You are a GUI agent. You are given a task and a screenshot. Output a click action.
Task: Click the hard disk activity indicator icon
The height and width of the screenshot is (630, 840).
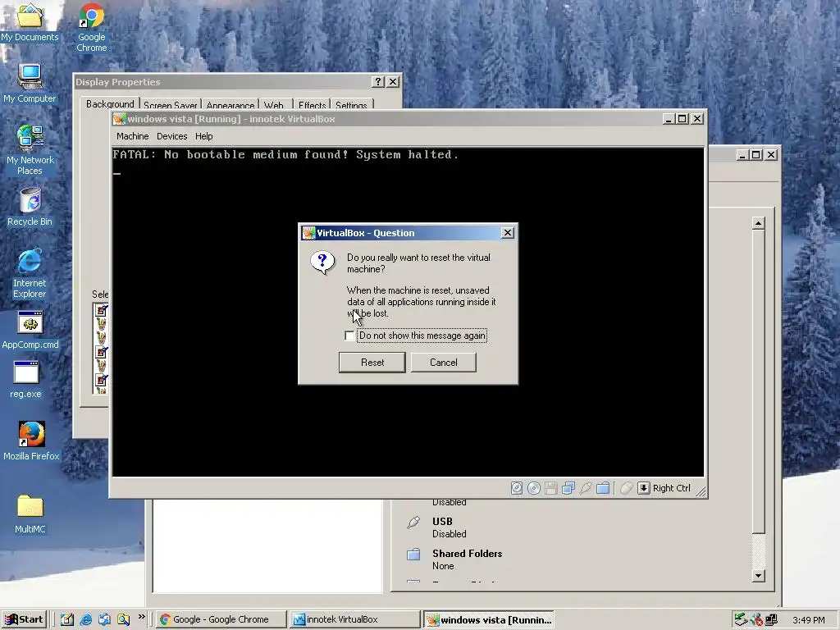tap(517, 488)
